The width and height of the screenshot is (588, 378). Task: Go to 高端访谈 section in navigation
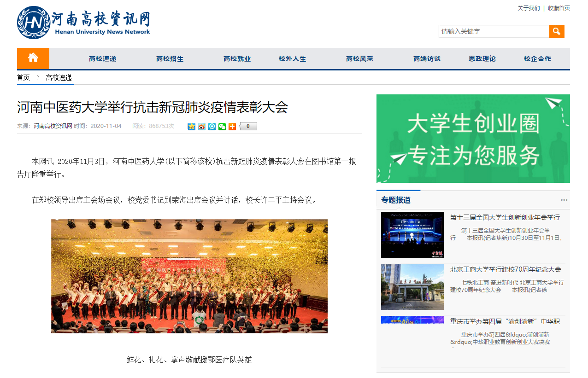[427, 58]
